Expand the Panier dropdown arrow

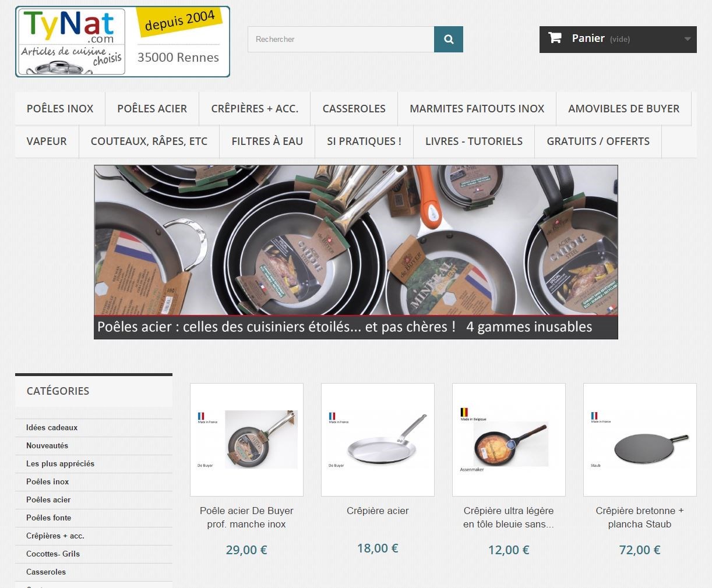[x=688, y=39]
